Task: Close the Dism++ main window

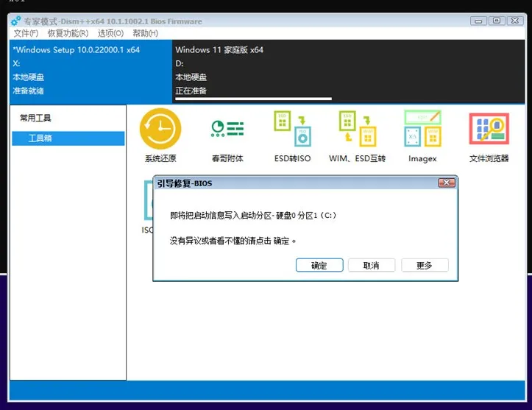Action: (514, 21)
